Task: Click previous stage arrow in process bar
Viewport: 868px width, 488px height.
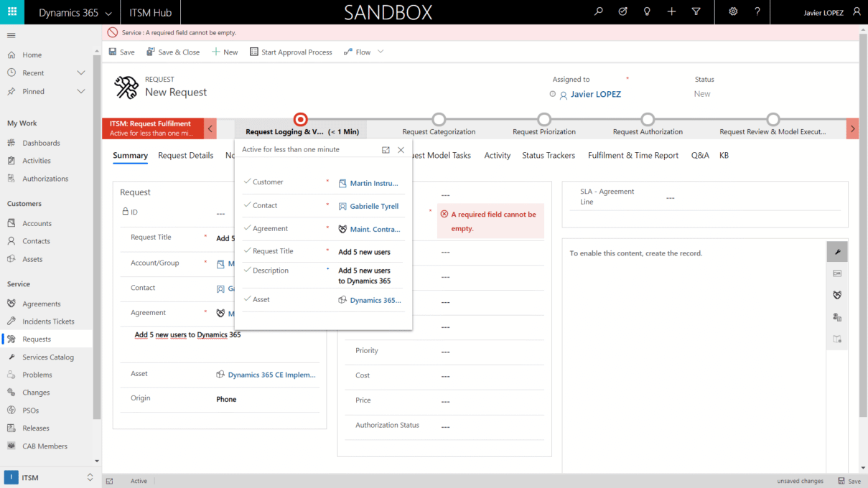Action: pos(210,128)
